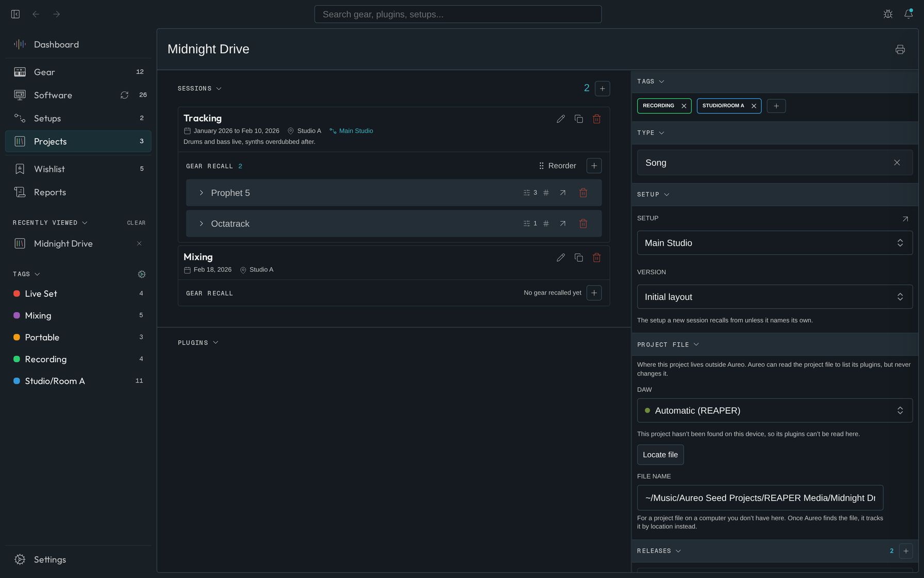
Task: Remove Prophet 5 from gear recall
Action: (583, 193)
